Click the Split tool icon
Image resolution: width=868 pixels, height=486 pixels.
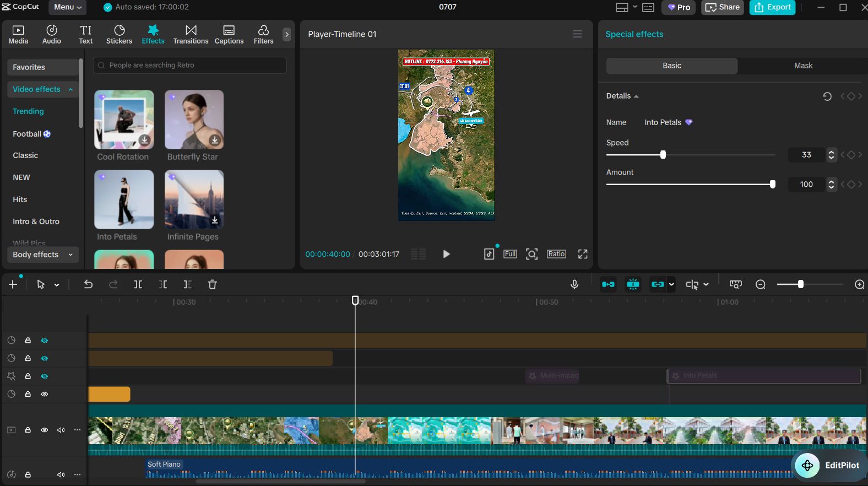138,284
